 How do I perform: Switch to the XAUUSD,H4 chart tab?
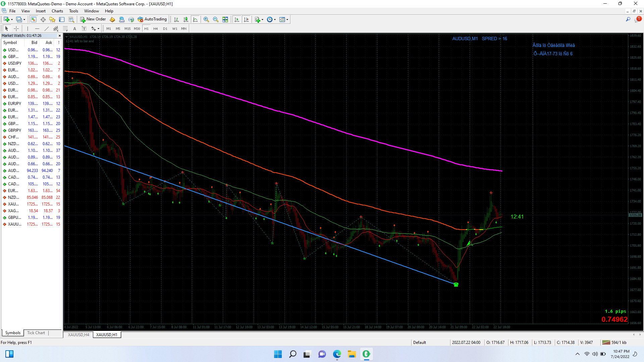coord(78,335)
